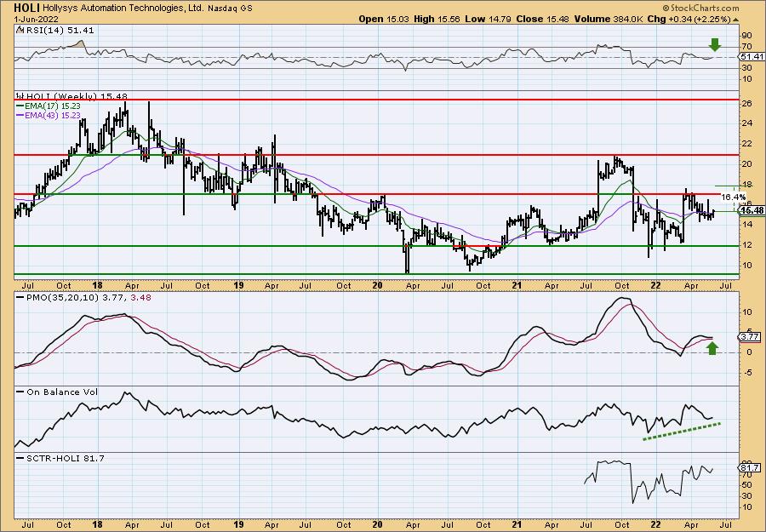Click the purple EMA(43) line swatch in legend
766x532 pixels.
pos(20,116)
